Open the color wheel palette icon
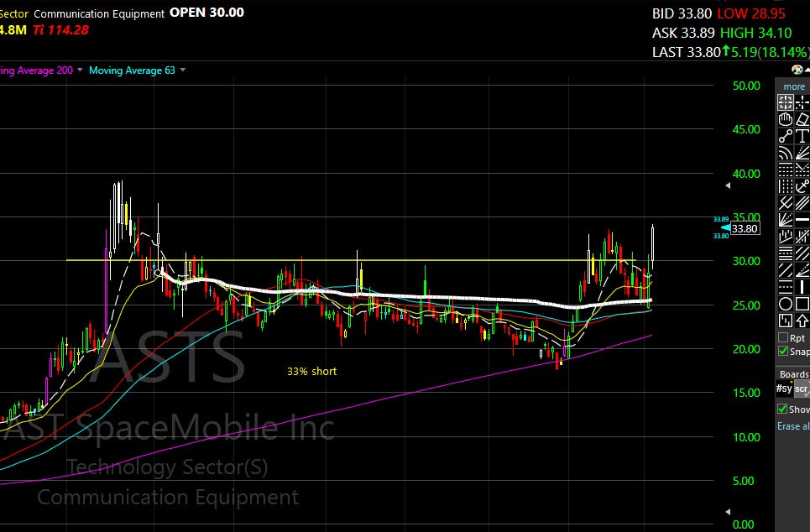810x532 pixels. (797, 70)
